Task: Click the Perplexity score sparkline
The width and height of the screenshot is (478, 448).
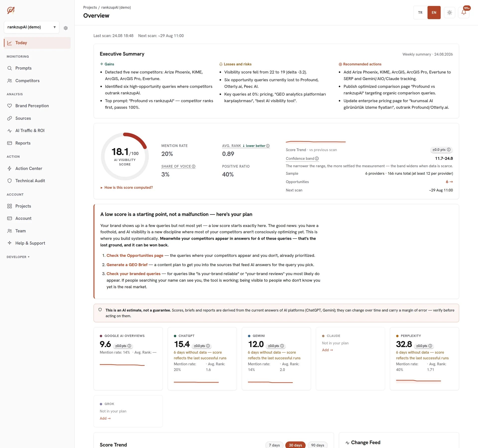Action: 418,381
